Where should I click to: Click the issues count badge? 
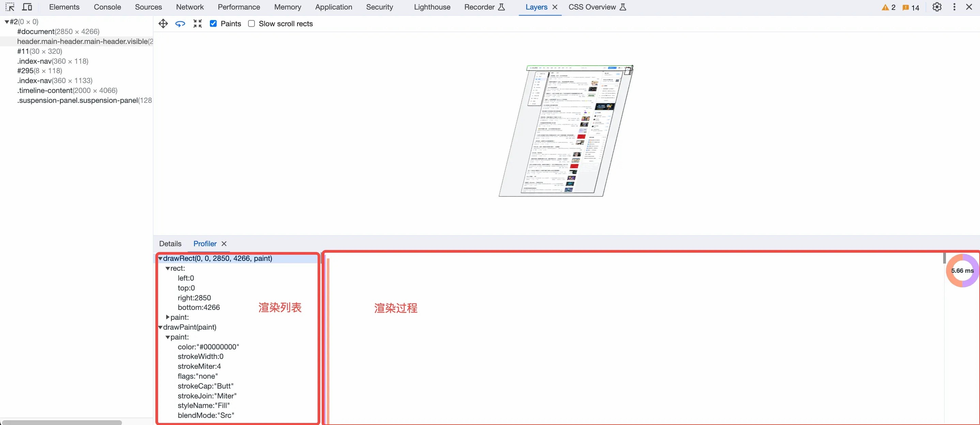click(x=911, y=7)
